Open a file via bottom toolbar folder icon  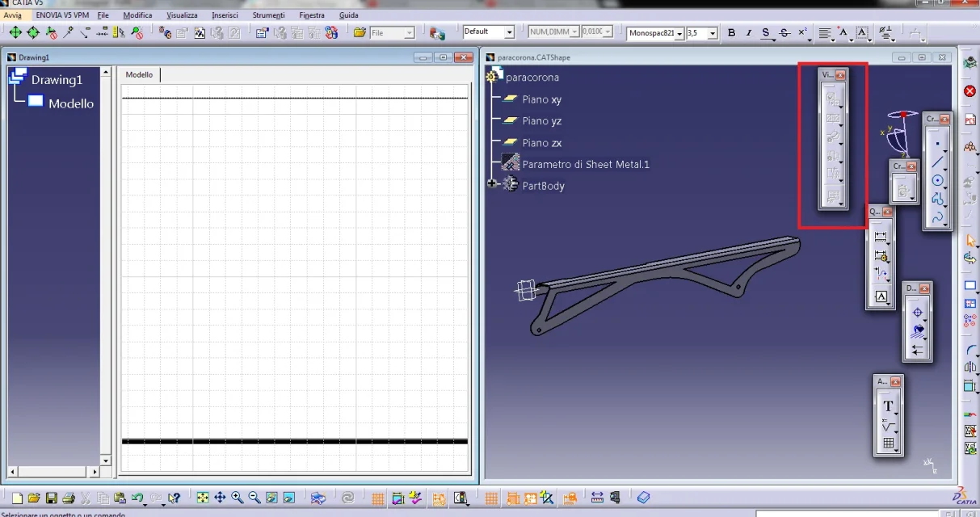coord(33,498)
